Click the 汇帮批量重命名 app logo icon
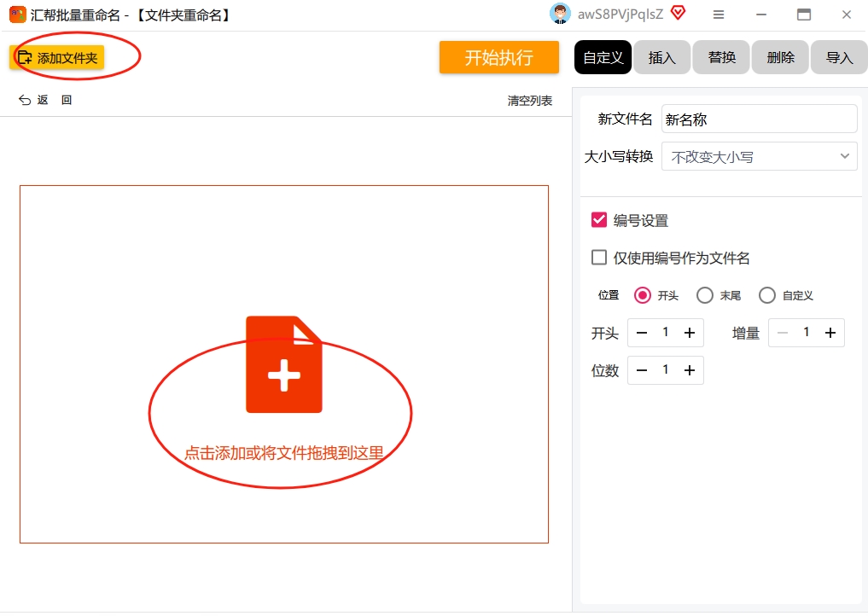This screenshot has width=868, height=616. coord(18,15)
